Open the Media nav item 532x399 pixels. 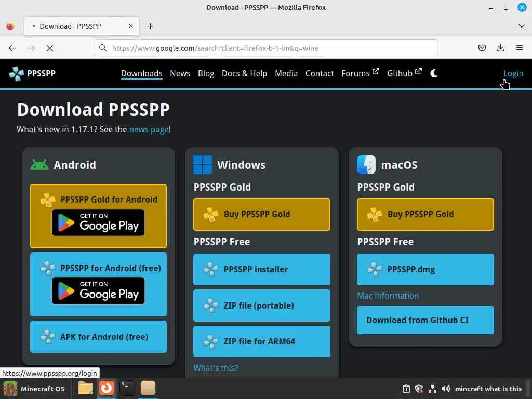pyautogui.click(x=286, y=73)
